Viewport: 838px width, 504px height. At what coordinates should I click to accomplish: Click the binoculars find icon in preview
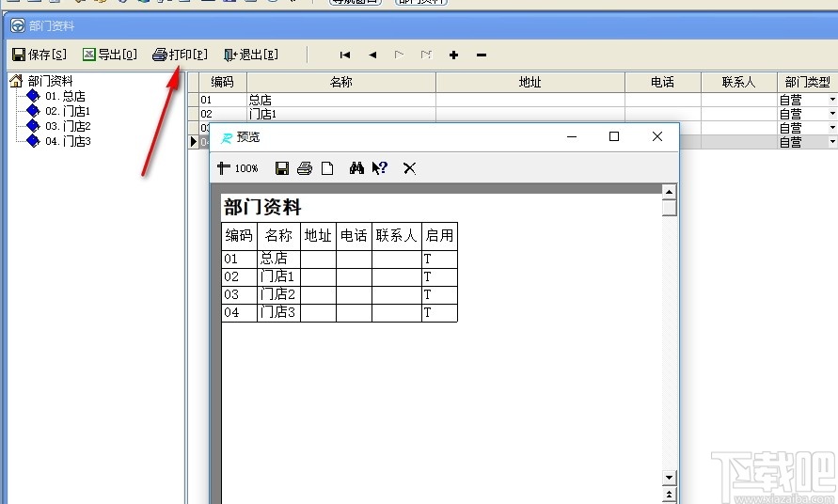(356, 168)
